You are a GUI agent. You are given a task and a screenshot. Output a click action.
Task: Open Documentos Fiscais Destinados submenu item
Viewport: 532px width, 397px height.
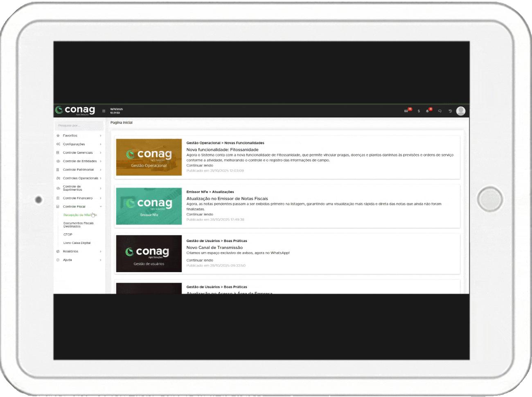point(78,225)
